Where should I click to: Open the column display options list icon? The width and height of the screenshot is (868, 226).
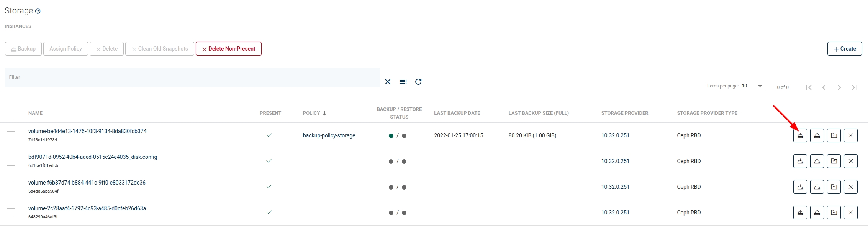(x=403, y=82)
